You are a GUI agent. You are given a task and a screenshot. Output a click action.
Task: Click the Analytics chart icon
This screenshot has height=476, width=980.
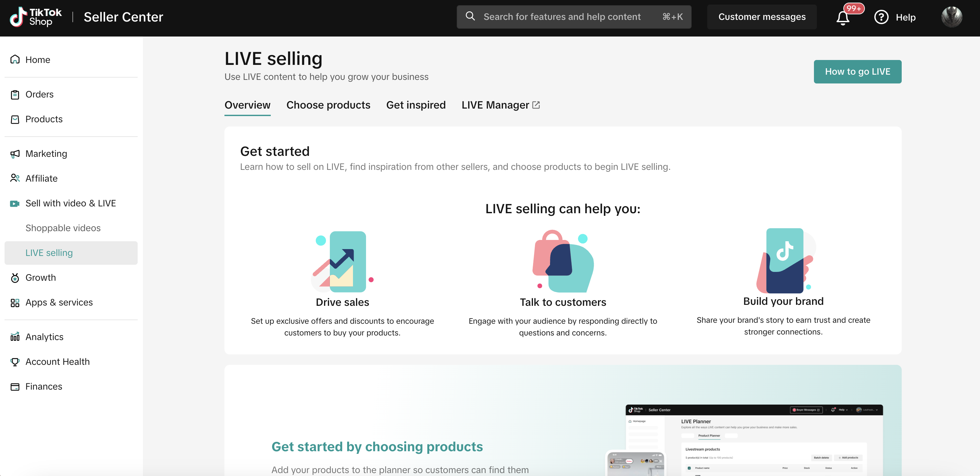point(15,337)
